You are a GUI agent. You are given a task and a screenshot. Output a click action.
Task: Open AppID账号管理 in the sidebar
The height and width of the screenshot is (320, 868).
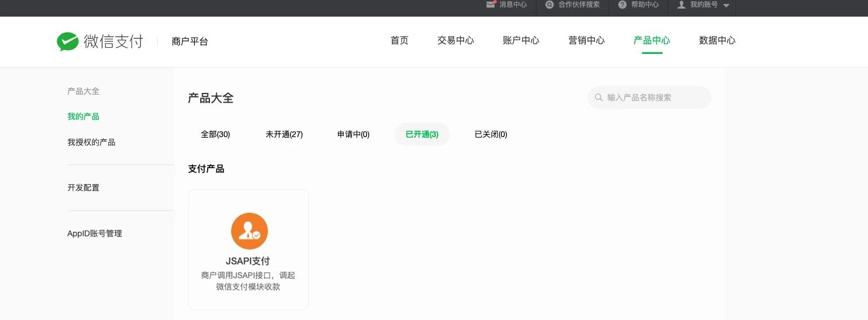coord(95,233)
